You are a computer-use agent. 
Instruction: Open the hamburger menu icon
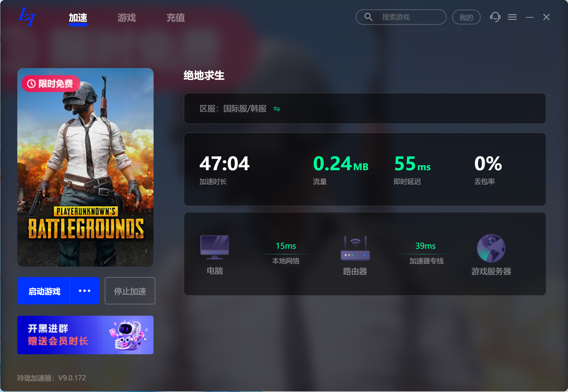point(512,17)
